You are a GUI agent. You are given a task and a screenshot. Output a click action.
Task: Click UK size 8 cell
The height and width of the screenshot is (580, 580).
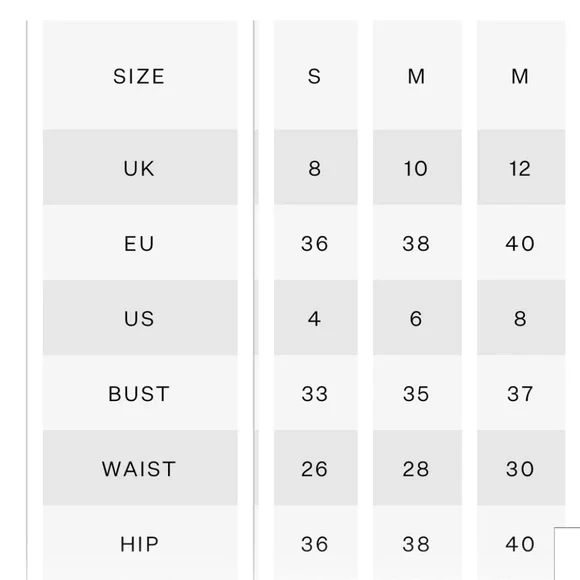[316, 167]
